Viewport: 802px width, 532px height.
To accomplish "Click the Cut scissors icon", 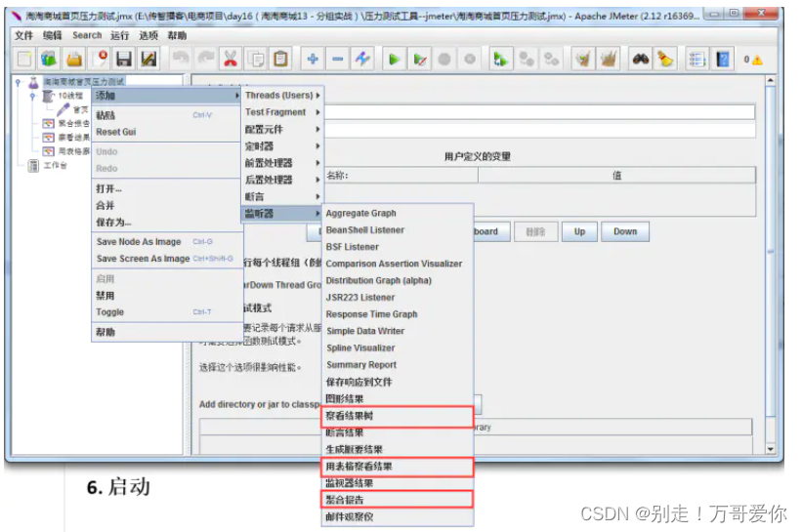I will (231, 60).
